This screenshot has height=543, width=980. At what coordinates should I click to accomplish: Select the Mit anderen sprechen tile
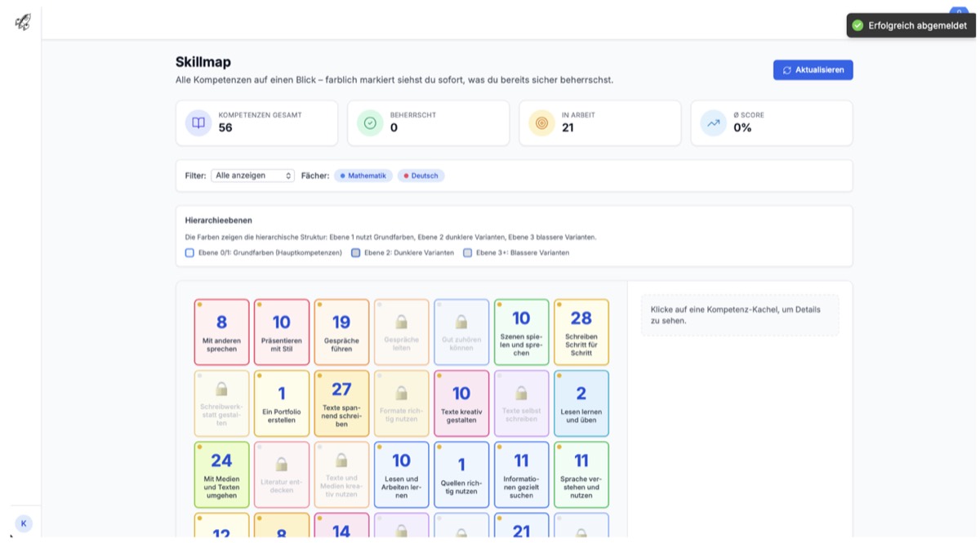(221, 332)
